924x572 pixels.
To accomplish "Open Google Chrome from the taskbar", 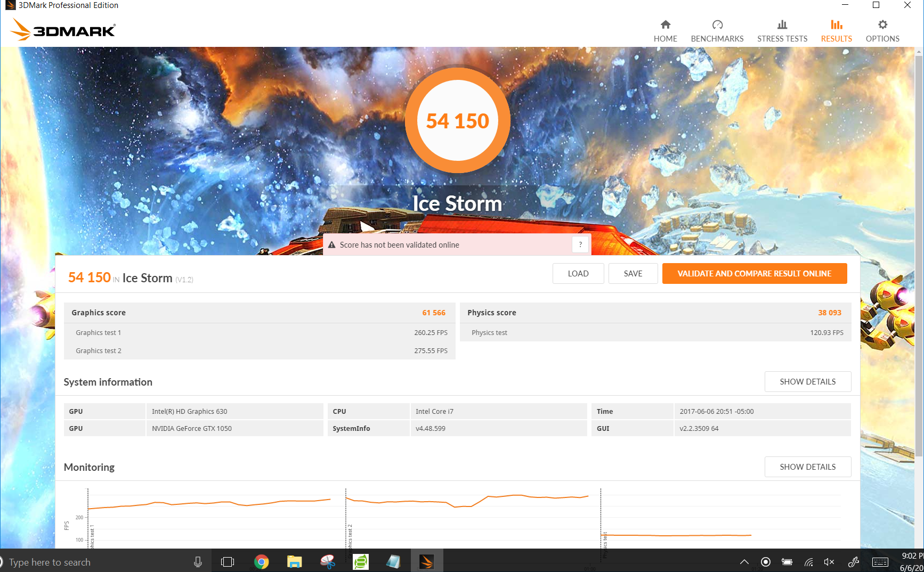I will [x=261, y=562].
